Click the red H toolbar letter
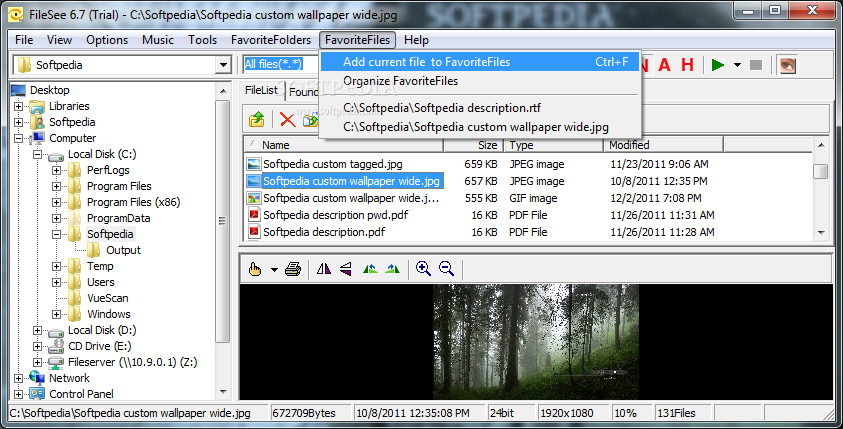Viewport: 843px width, 429px height. 687,65
